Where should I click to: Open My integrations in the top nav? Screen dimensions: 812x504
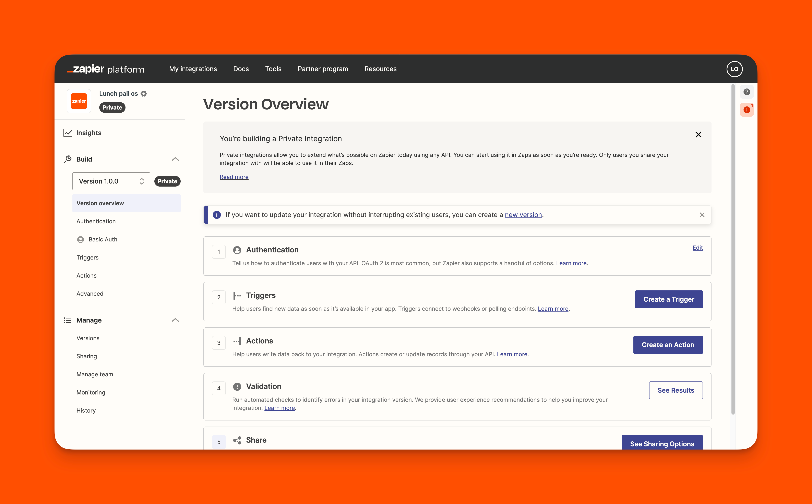click(193, 69)
